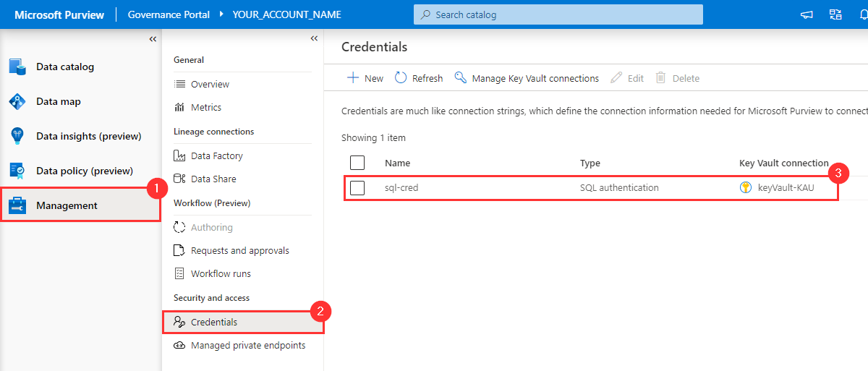Click the Management toolbox icon

click(x=17, y=205)
